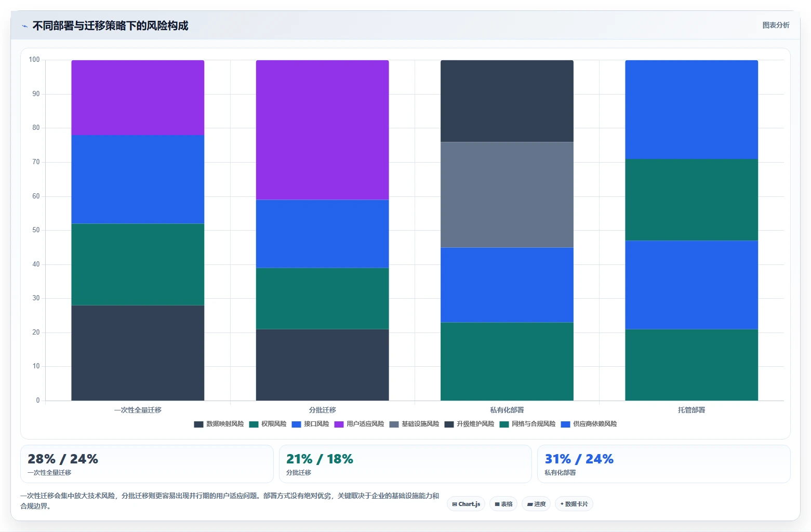Click the 0 tick on the y-axis
The height and width of the screenshot is (532, 811).
37,401
